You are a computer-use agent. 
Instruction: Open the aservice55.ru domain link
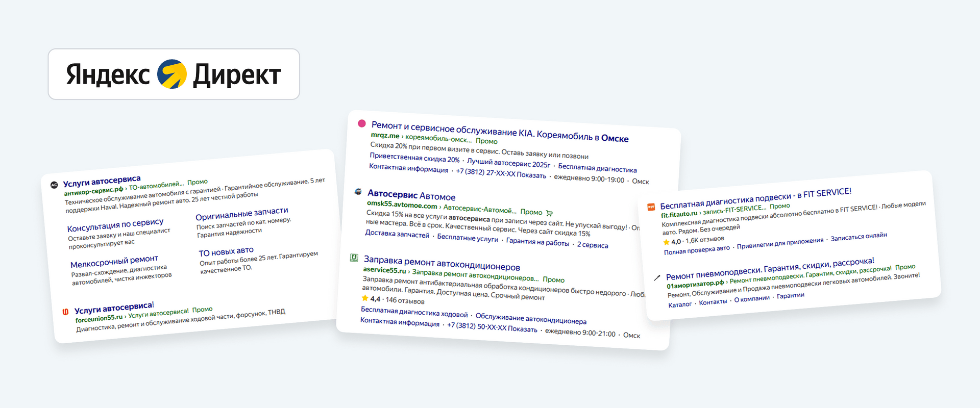[x=384, y=270]
